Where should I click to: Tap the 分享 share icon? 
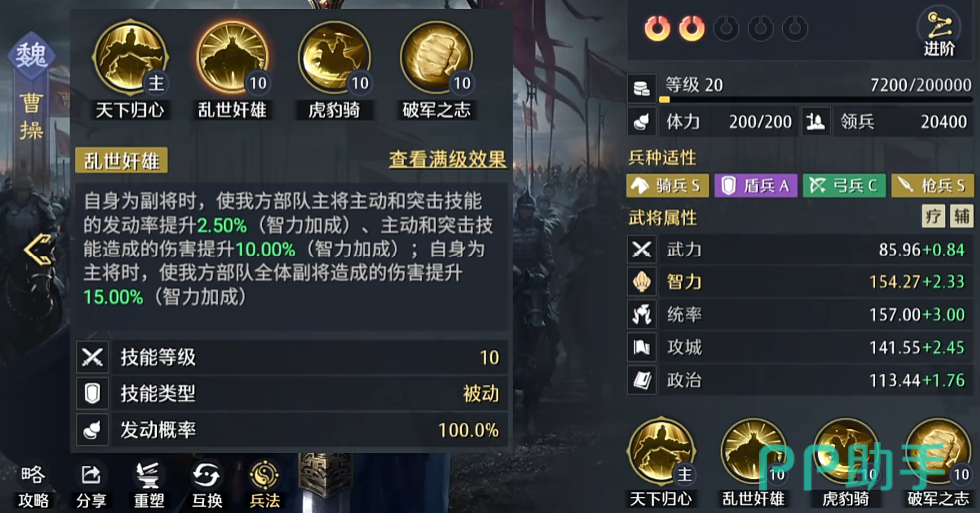(x=91, y=486)
